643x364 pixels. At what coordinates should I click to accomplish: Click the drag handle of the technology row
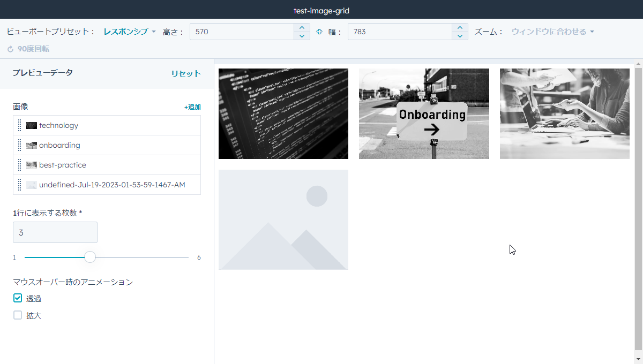pyautogui.click(x=20, y=125)
